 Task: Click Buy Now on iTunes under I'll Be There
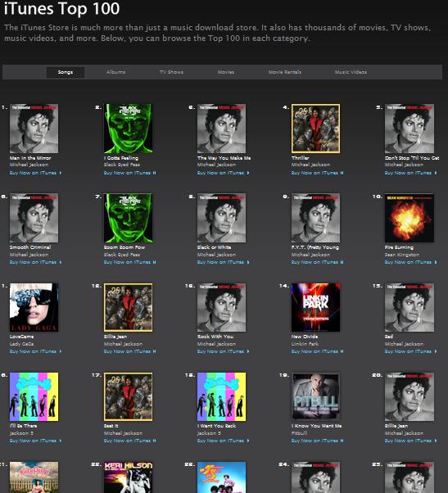(35, 441)
